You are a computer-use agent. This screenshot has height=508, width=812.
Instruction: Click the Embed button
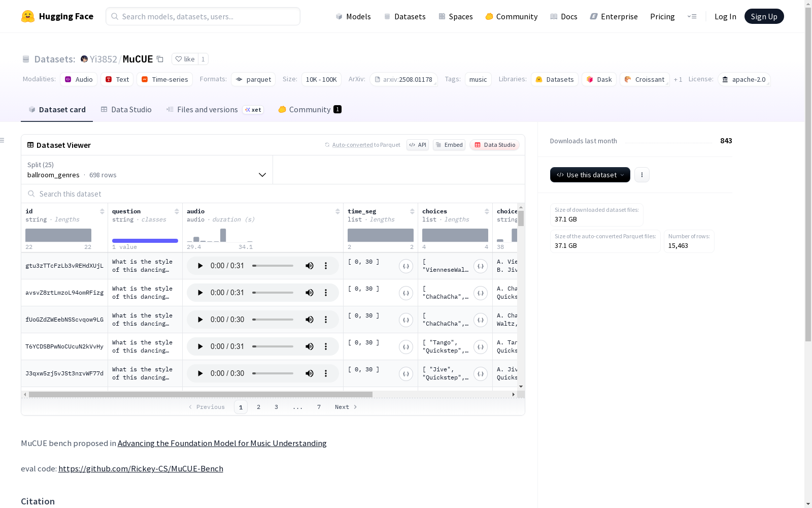[x=449, y=145]
